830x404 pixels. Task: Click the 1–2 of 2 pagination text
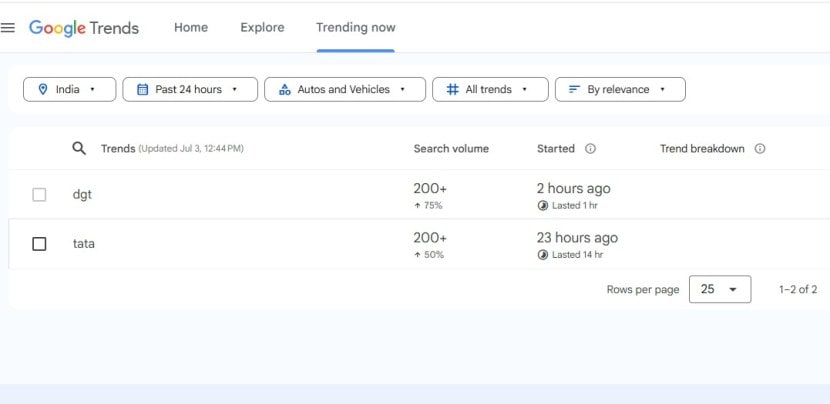[798, 290]
